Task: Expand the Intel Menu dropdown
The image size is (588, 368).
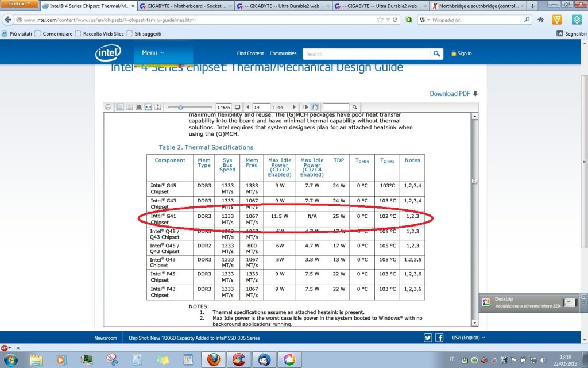Action: (153, 53)
